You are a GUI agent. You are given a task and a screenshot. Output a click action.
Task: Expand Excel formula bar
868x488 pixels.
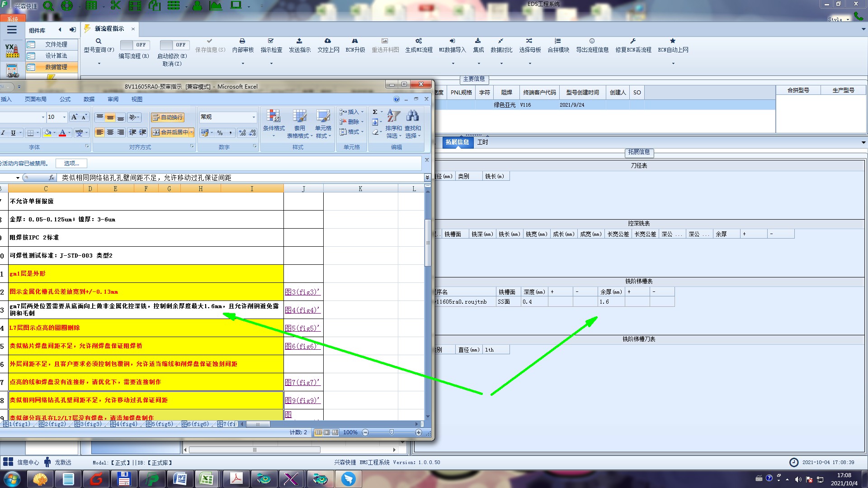click(427, 178)
